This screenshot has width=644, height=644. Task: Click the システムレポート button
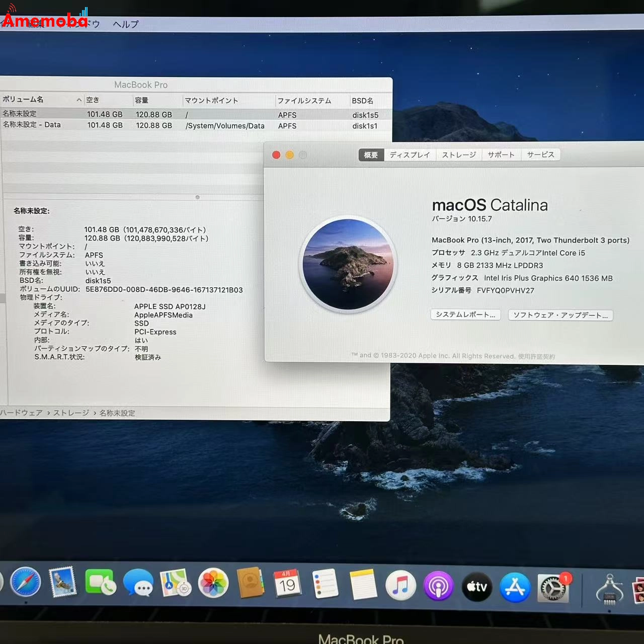tap(465, 315)
